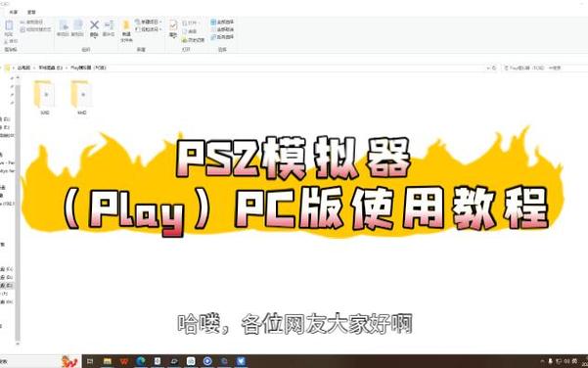This screenshot has height=368, width=588.
Task: Click navigation pane scroll-down arrow
Action: click(x=18, y=344)
